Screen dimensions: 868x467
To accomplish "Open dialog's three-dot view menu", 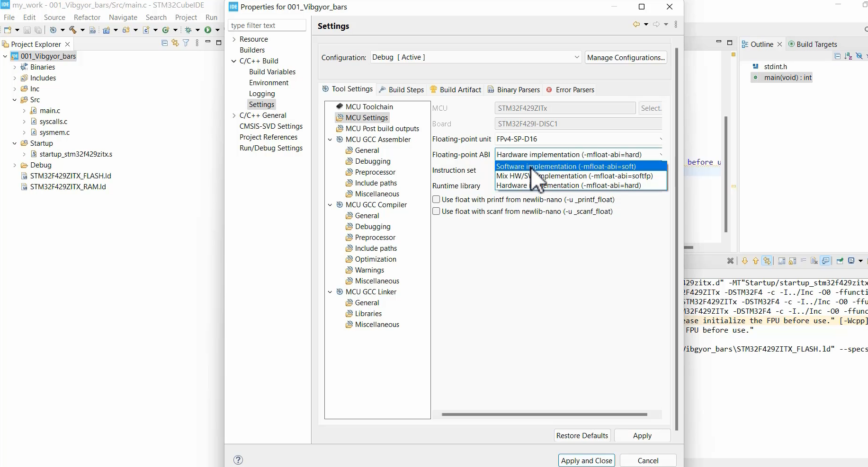I will coord(676,24).
